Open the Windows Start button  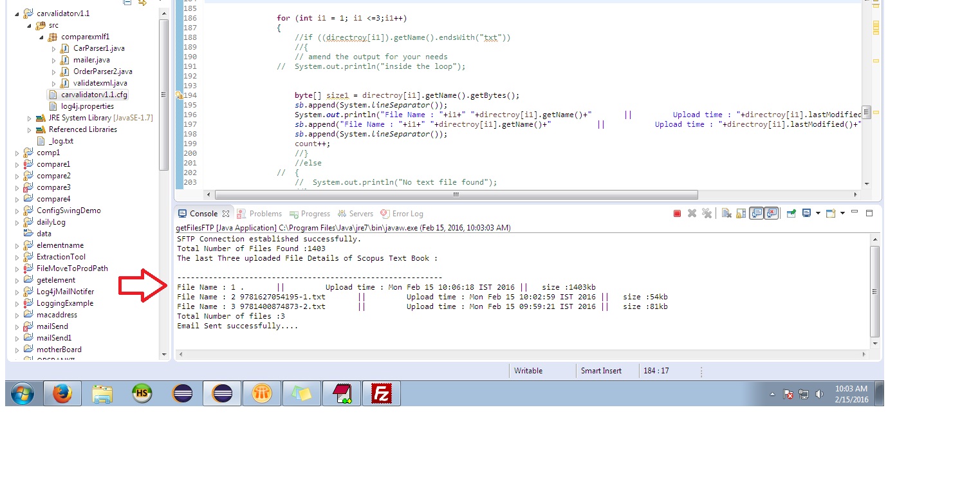(x=23, y=393)
